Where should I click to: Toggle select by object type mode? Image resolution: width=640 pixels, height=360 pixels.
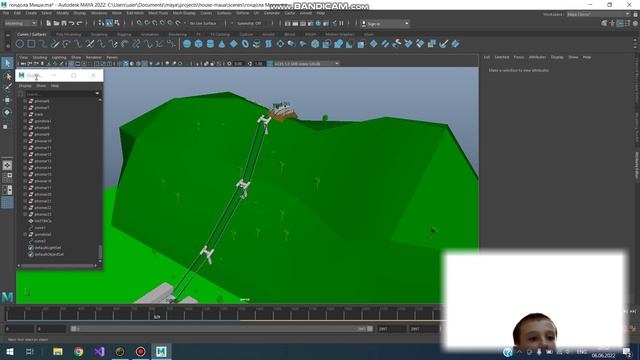tap(109, 23)
